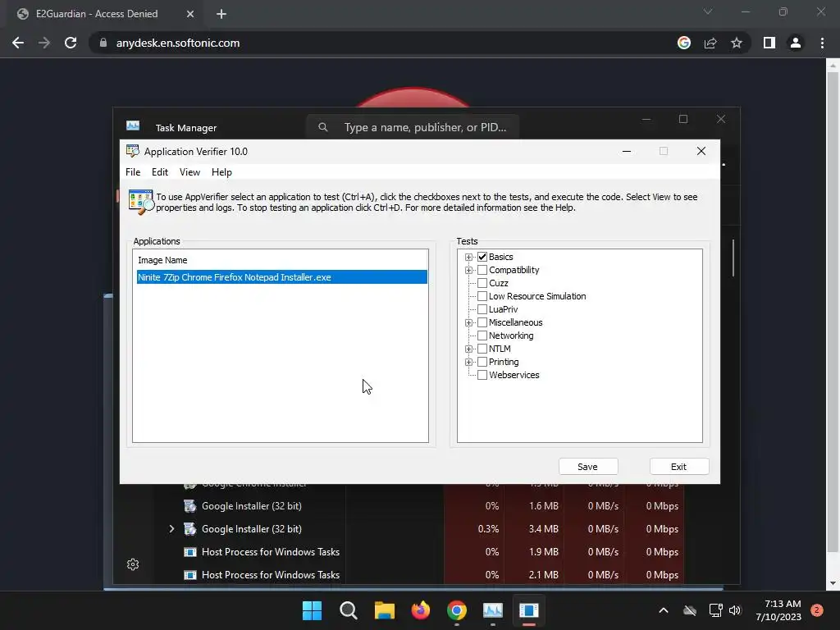
Task: Expand the Printing tree node
Action: [x=468, y=362]
